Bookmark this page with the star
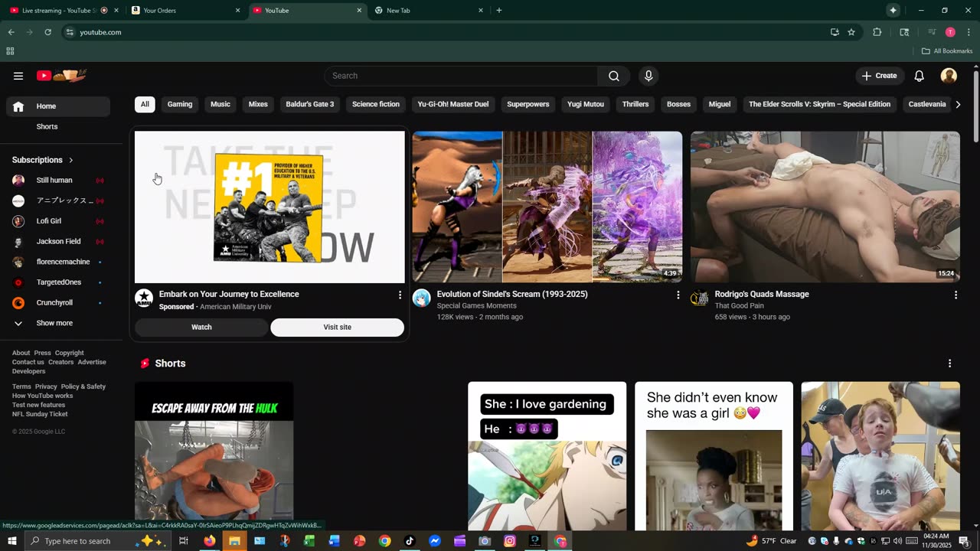 [851, 32]
